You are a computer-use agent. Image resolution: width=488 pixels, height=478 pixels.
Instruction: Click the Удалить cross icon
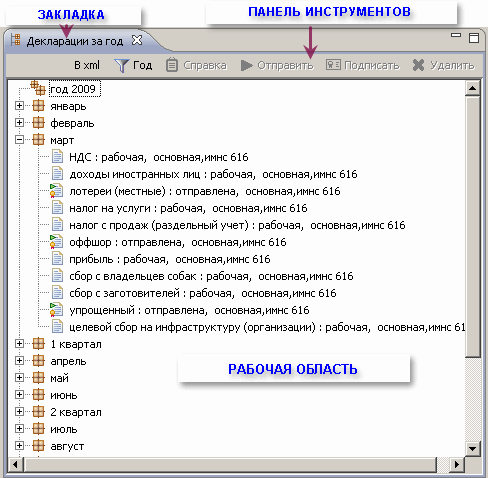click(418, 65)
